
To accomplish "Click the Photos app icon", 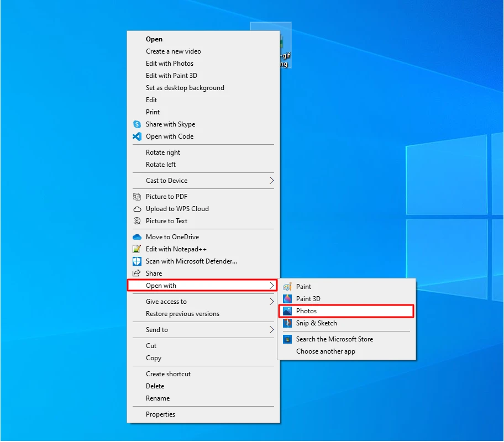I will coord(287,311).
